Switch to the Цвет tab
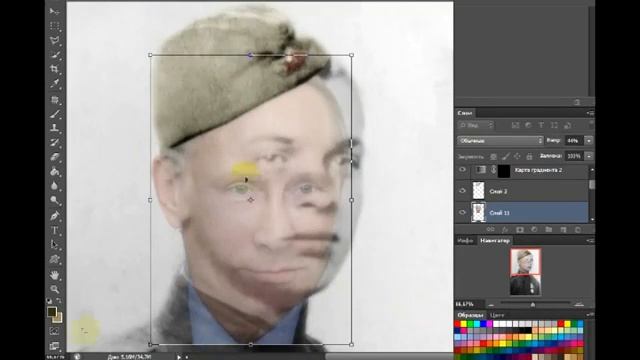Viewport: 640px width, 360px height. pyautogui.click(x=497, y=315)
